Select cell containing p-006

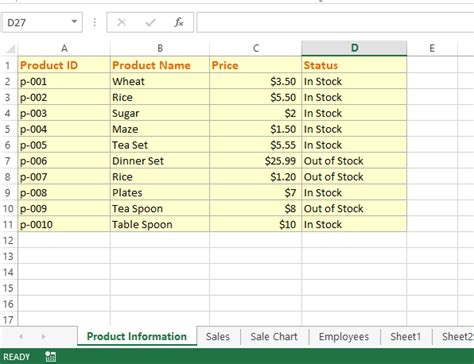(64, 161)
